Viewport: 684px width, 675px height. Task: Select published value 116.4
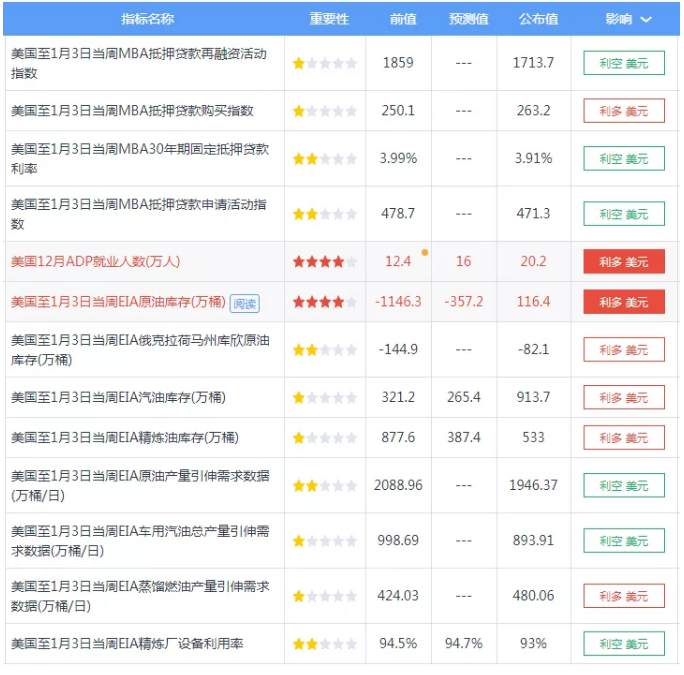(533, 301)
